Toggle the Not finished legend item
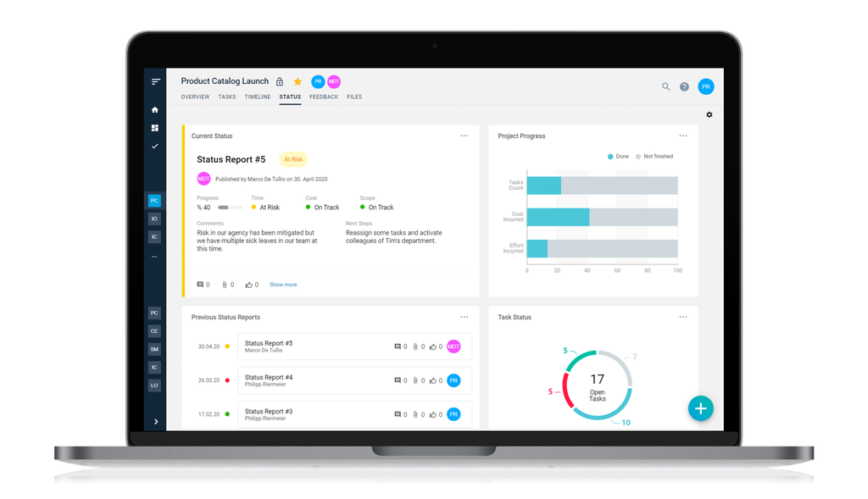The image size is (868, 499). click(654, 157)
